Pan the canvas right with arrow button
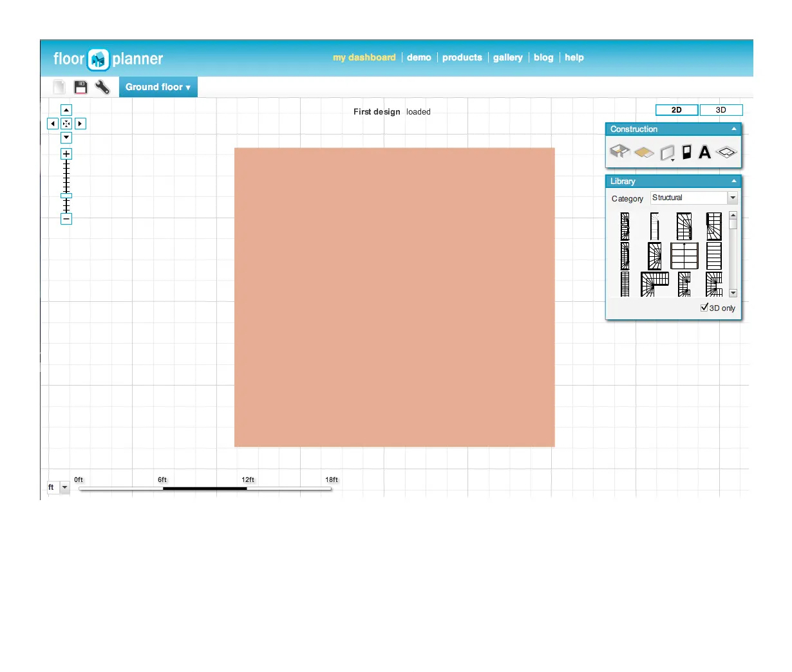 80,124
